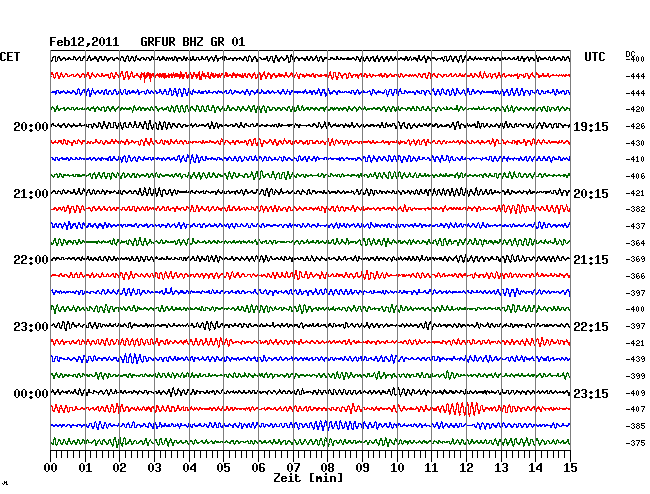
Task: Click minute axis label 15
Action: click(570, 468)
